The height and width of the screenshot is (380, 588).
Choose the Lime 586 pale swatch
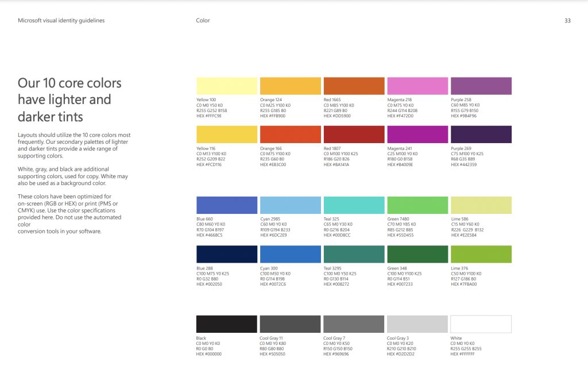tap(481, 205)
